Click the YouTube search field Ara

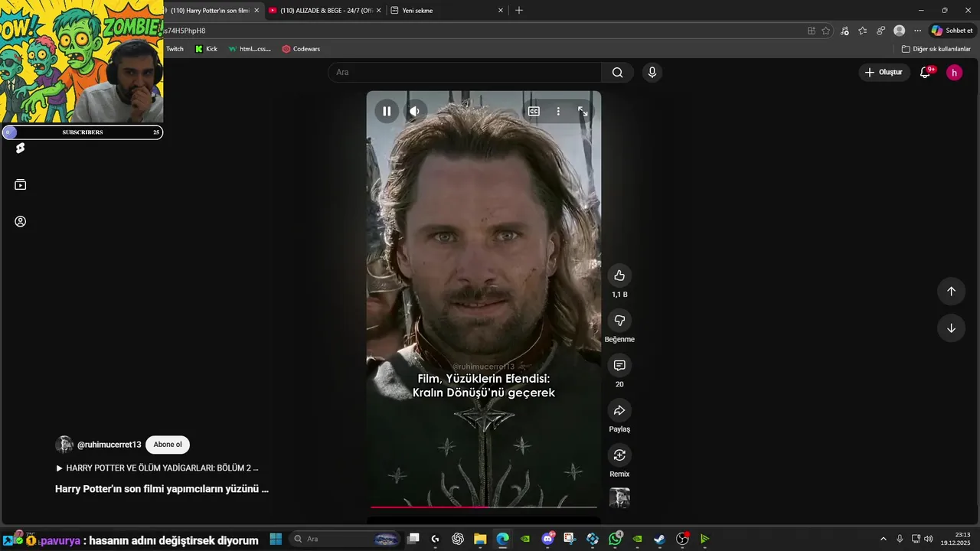pyautogui.click(x=465, y=72)
